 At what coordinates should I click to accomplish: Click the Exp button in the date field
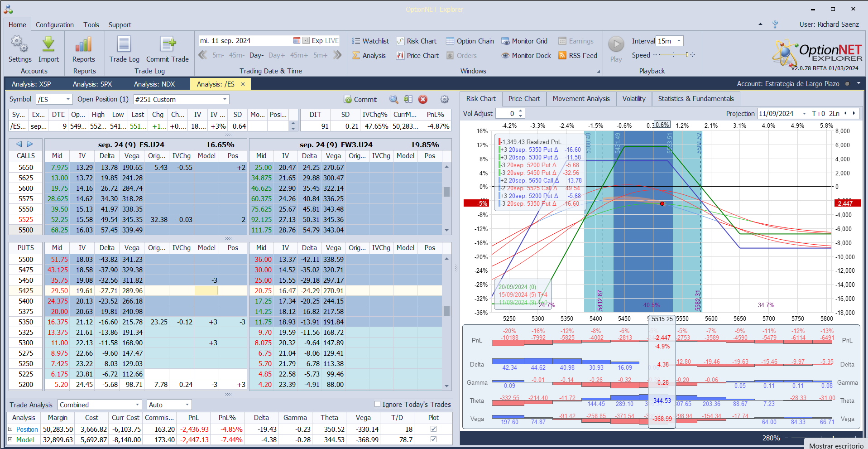point(317,40)
